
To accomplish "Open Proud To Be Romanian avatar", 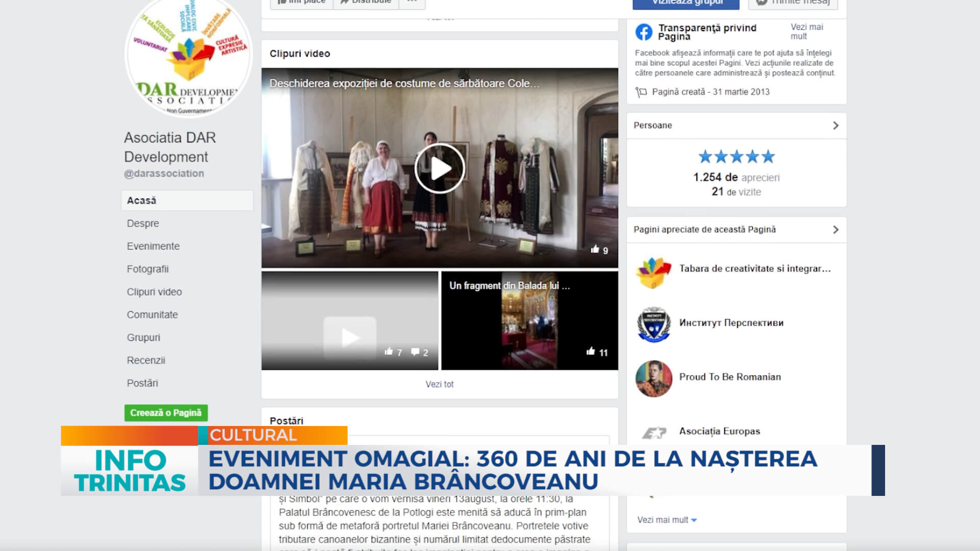I will 654,379.
